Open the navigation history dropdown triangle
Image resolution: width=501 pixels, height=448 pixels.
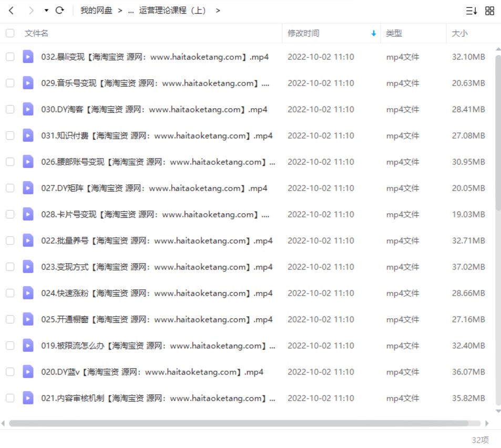pos(46,11)
